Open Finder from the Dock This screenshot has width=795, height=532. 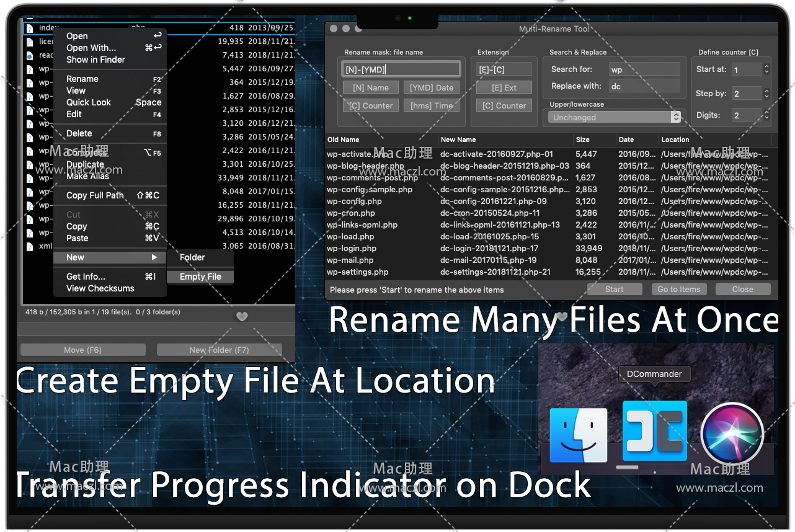(579, 435)
